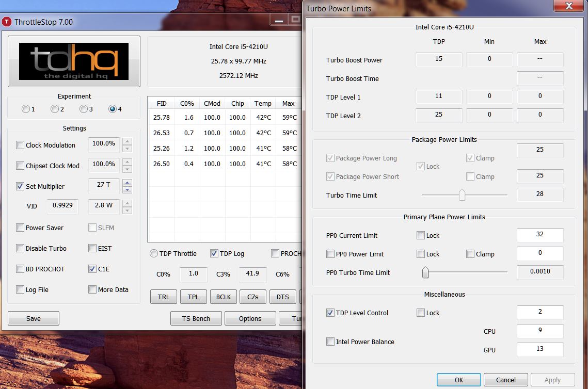The height and width of the screenshot is (389, 588).
Task: Select Experiment profile 3
Action: pyautogui.click(x=83, y=109)
